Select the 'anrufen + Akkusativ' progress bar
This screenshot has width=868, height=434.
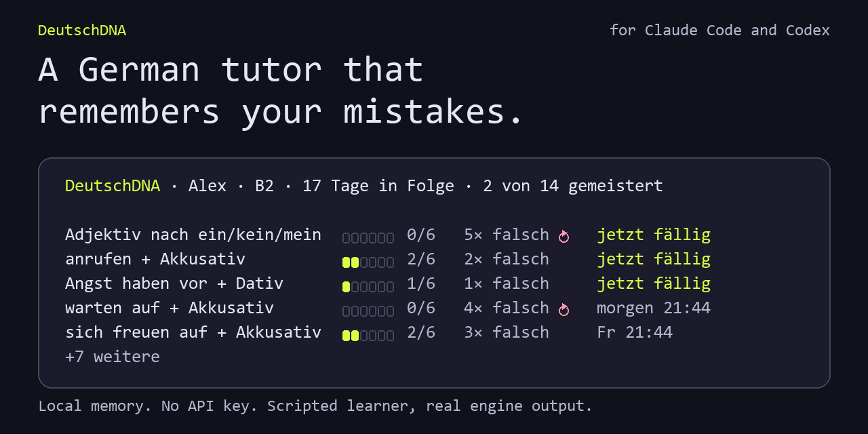point(368,262)
